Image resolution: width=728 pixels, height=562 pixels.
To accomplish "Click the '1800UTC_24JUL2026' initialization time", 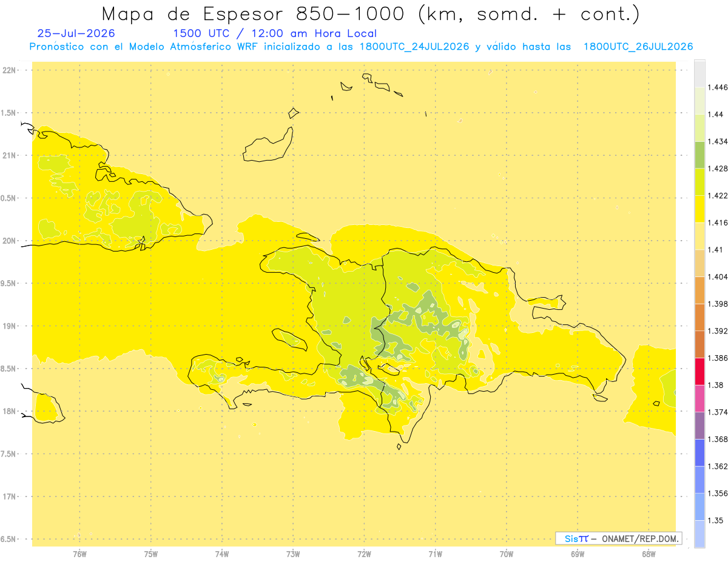I will [414, 47].
